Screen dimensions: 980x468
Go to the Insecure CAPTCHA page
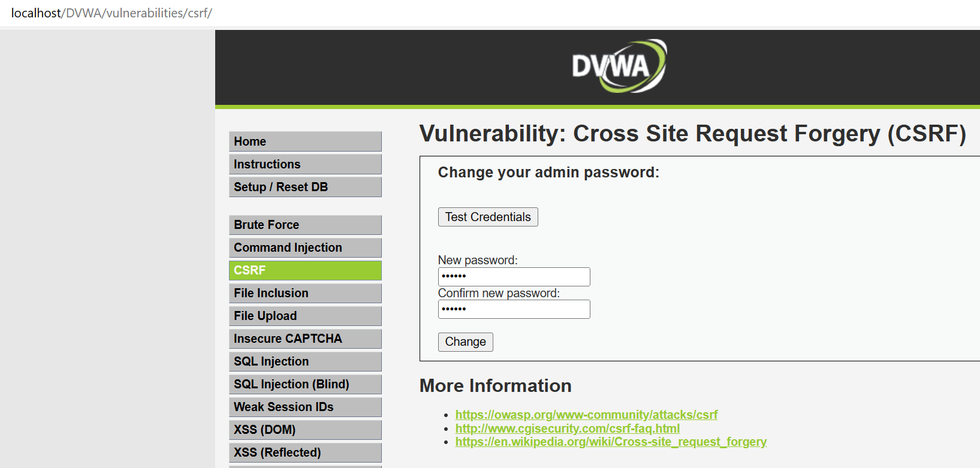click(x=304, y=339)
